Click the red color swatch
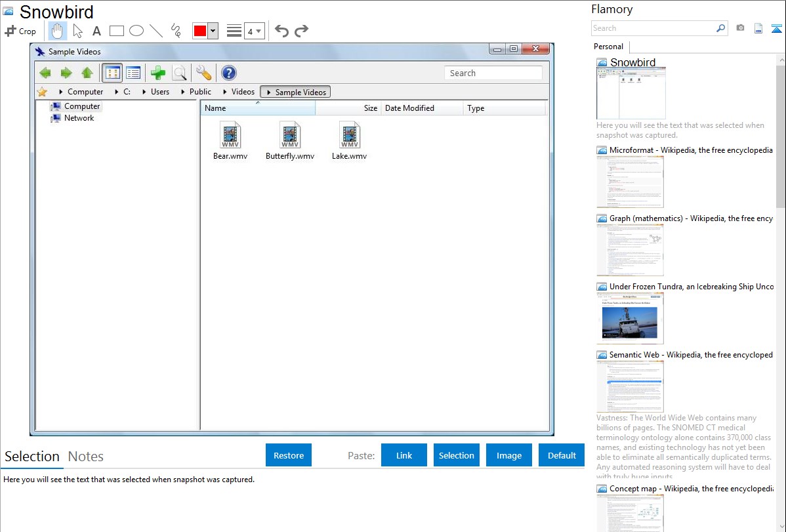 tap(199, 31)
